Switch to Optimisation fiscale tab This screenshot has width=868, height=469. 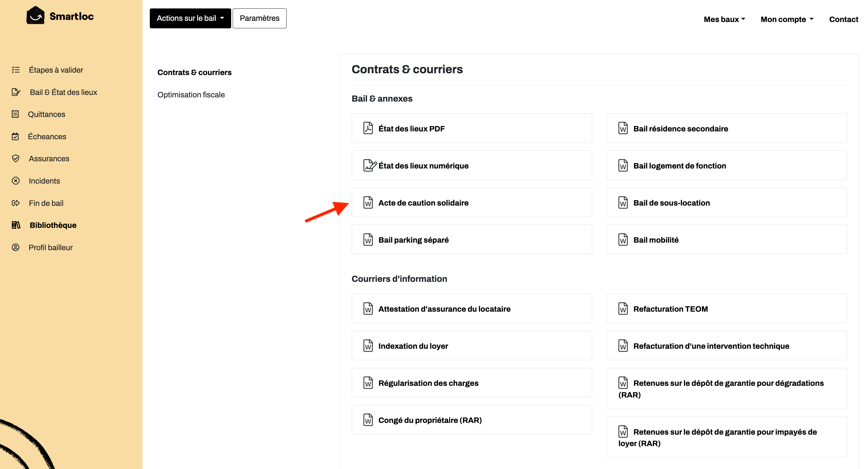pos(191,95)
